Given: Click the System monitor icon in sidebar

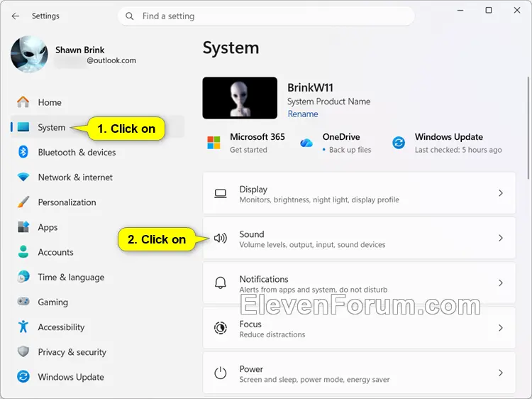Looking at the screenshot, I should point(23,127).
